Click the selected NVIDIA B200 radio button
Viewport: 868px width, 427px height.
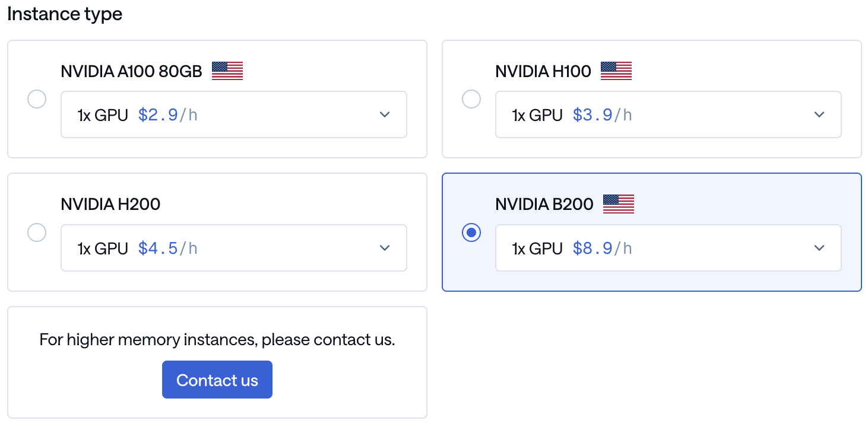pyautogui.click(x=471, y=232)
